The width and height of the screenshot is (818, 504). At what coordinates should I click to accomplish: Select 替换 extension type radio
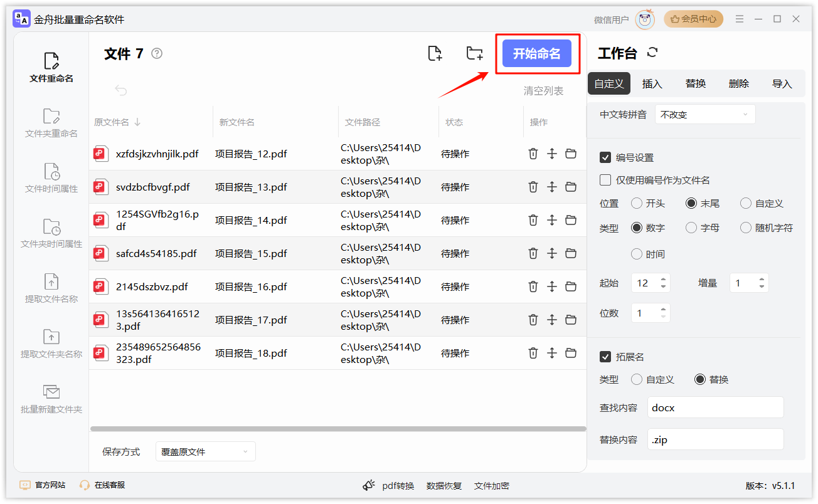pos(700,379)
